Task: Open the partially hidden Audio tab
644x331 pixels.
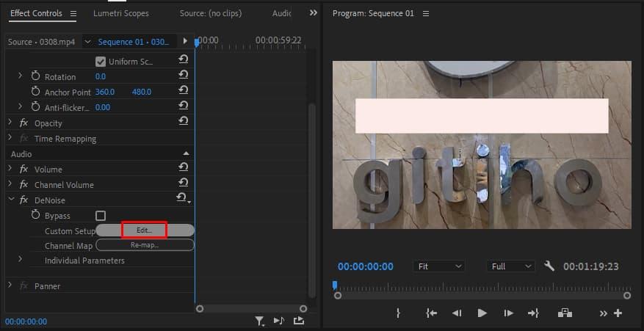Action: coord(281,13)
